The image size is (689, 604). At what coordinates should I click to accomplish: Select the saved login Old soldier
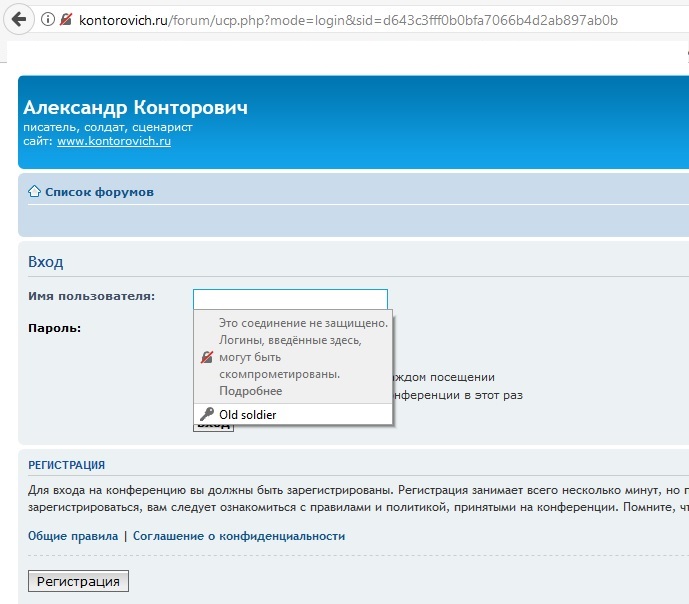click(293, 414)
